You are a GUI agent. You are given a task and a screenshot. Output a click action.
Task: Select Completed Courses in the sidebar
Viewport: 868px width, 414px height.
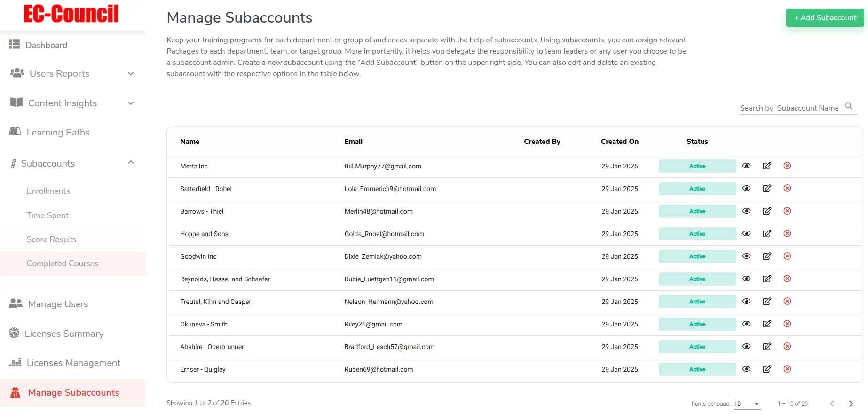(62, 263)
